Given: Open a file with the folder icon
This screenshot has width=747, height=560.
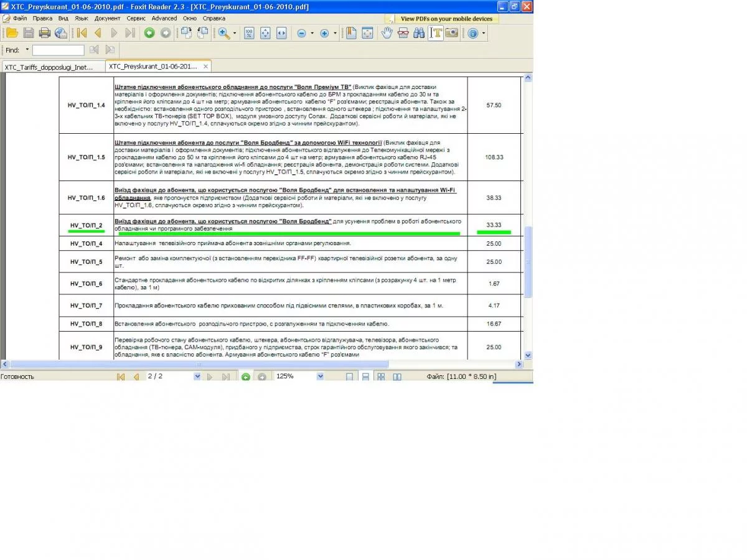Looking at the screenshot, I should [11, 33].
